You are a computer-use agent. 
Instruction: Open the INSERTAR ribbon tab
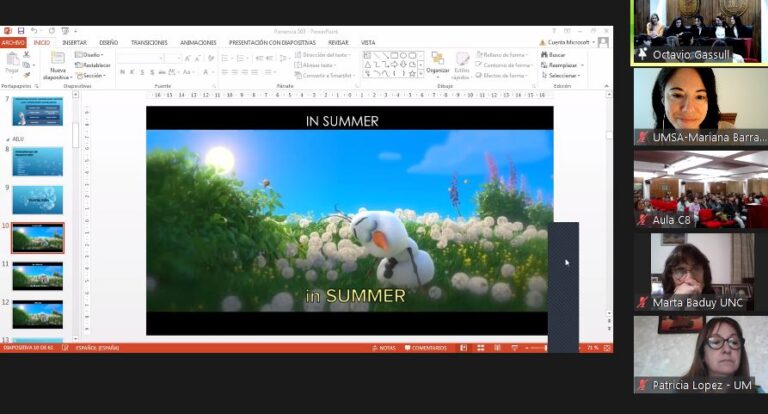(x=74, y=43)
